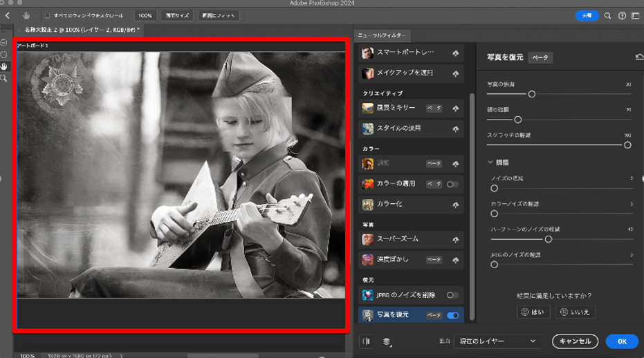Click the back arrow in the options bar
Screen dimensions: 644x358
[7, 15]
